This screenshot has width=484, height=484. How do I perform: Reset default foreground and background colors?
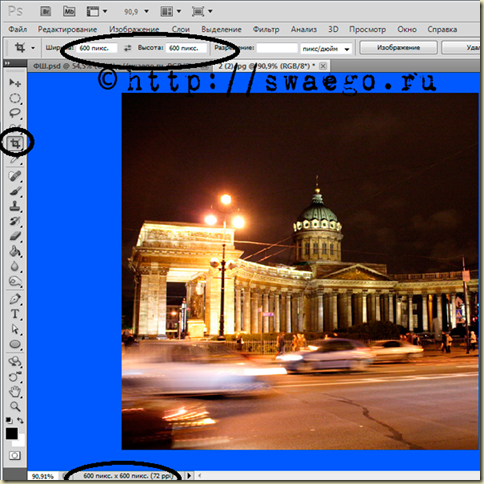[9, 421]
